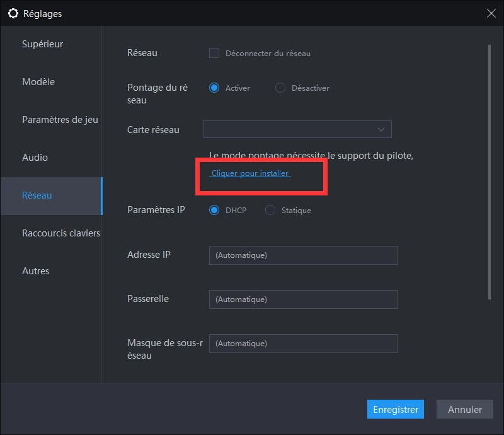
Task: Select Désactiver for Pontage du réseau
Action: tap(280, 88)
